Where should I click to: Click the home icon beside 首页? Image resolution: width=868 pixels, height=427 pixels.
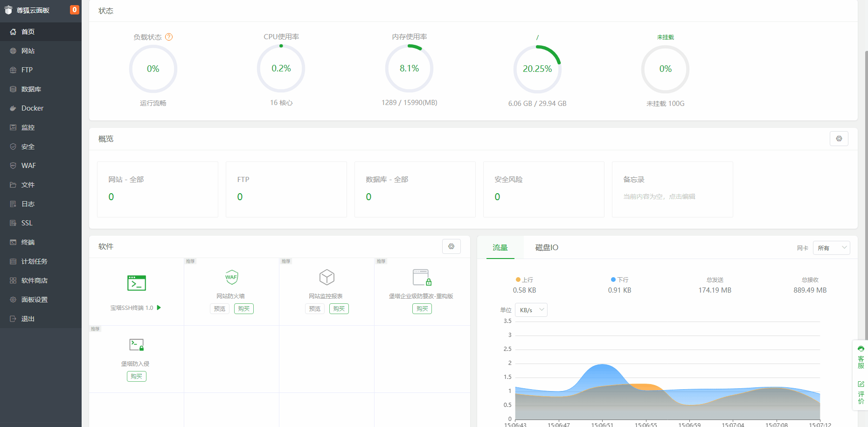coord(13,32)
